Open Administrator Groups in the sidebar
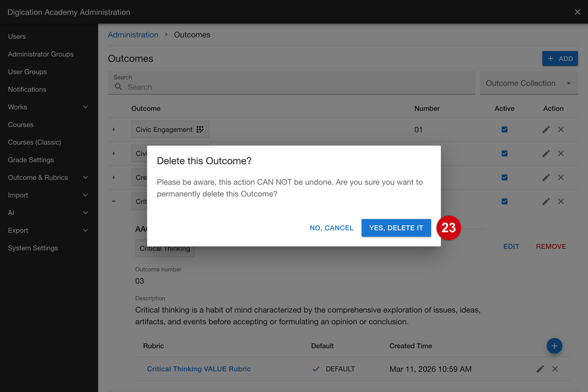 point(41,54)
